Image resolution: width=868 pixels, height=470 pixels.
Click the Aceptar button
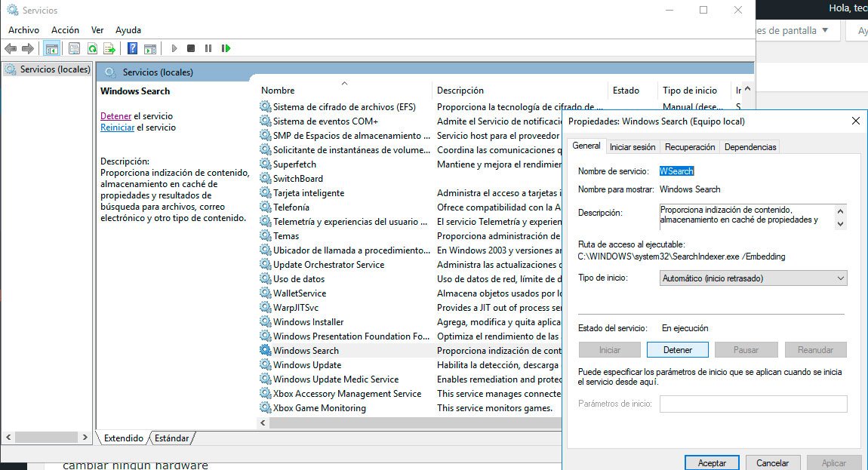click(x=712, y=462)
